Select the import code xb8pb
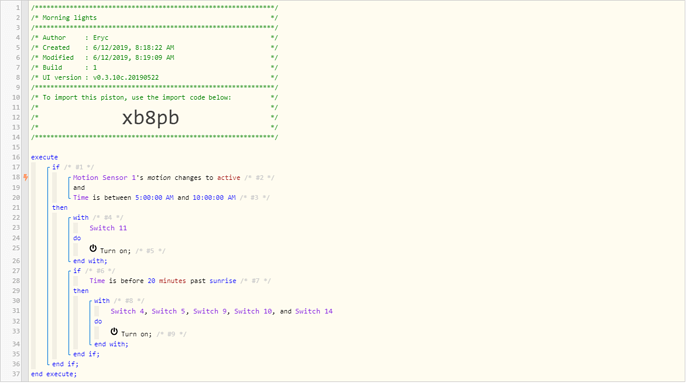Image resolution: width=690 pixels, height=384 pixels. point(150,118)
